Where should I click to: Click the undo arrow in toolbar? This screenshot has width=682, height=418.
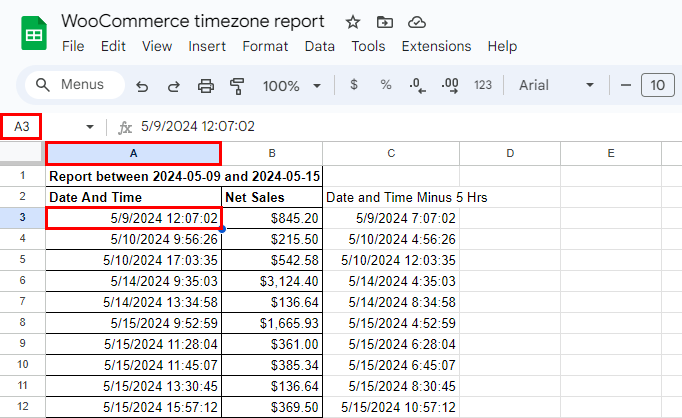(142, 86)
